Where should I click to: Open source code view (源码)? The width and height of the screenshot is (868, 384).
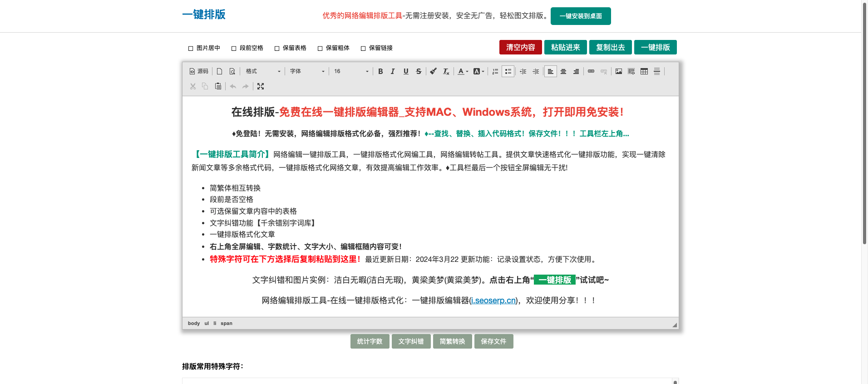pos(199,71)
